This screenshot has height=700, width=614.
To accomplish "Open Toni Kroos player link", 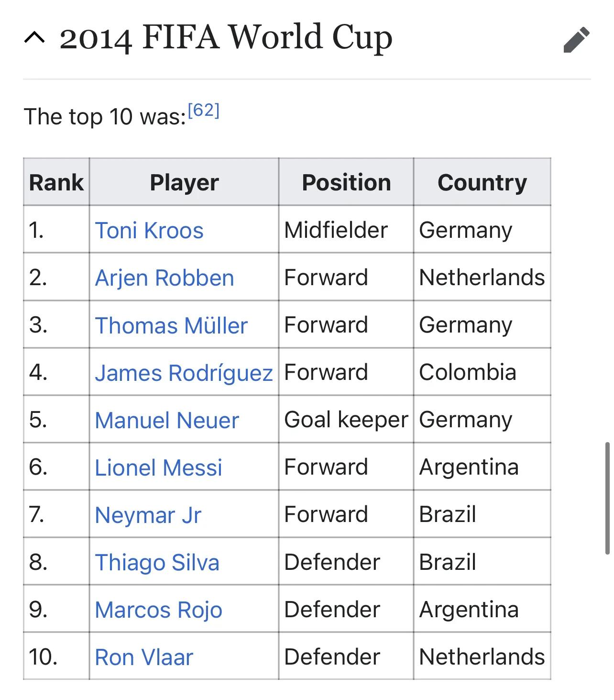I will [149, 230].
